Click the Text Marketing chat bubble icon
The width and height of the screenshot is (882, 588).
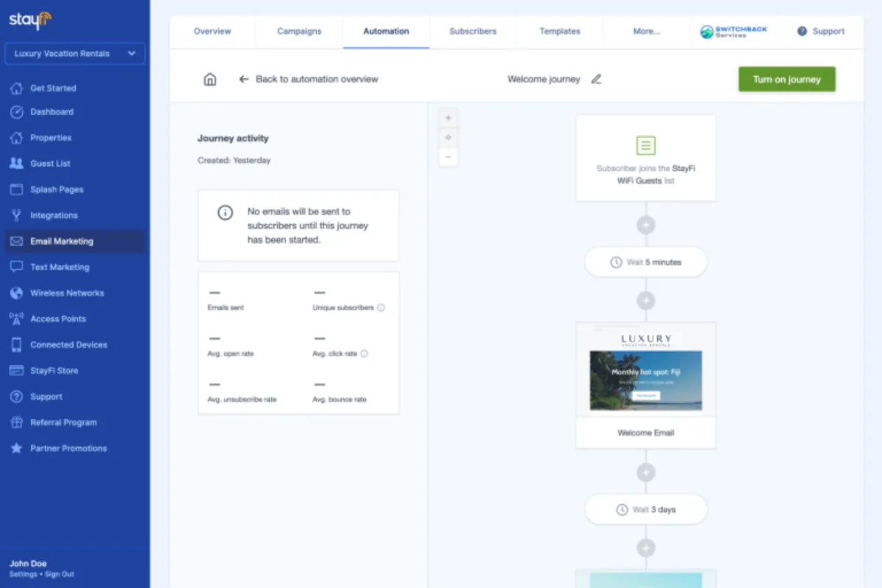coord(16,267)
